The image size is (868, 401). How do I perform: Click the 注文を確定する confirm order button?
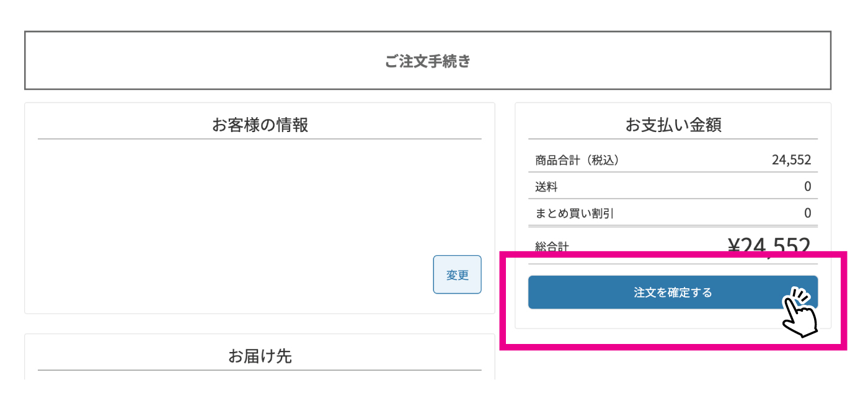[672, 292]
